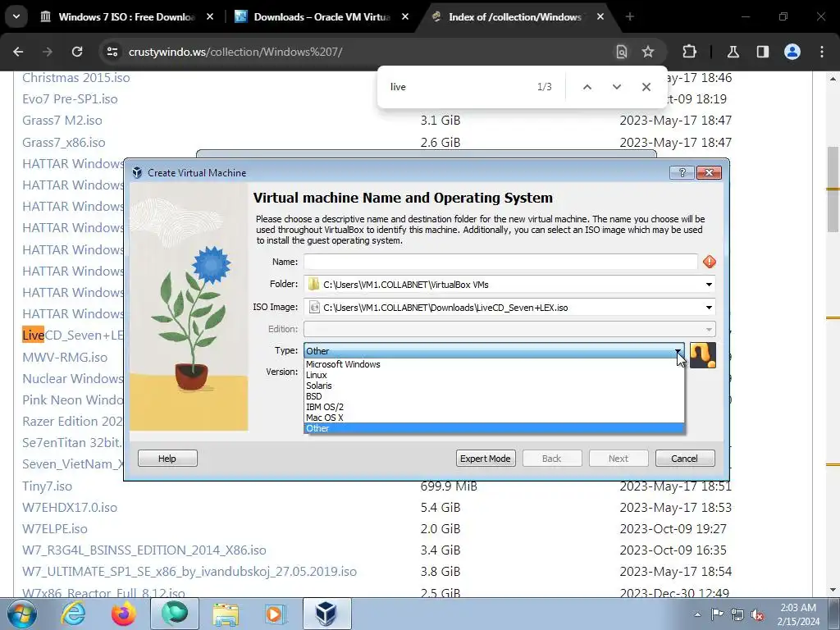Click the VM Name input field
The height and width of the screenshot is (630, 840).
click(x=500, y=262)
